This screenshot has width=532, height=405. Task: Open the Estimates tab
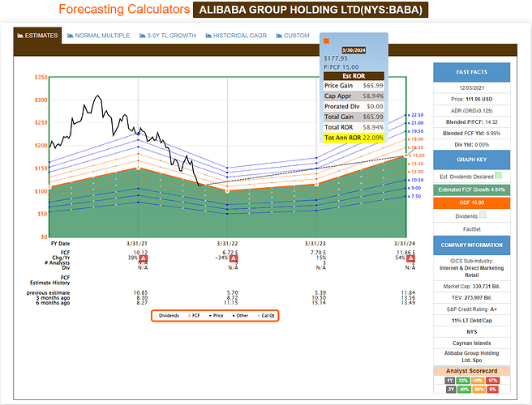click(37, 36)
